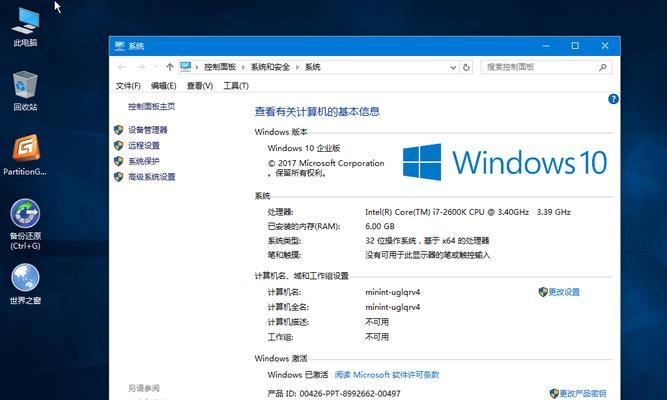Image resolution: width=667 pixels, height=400 pixels.
Task: Open the address bar history dropdown arrow
Action: pyautogui.click(x=453, y=67)
